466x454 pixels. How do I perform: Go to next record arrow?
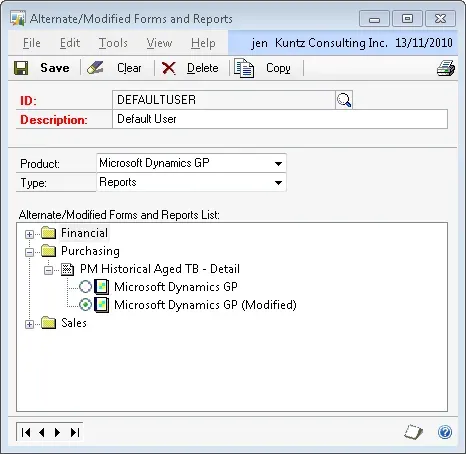click(58, 432)
